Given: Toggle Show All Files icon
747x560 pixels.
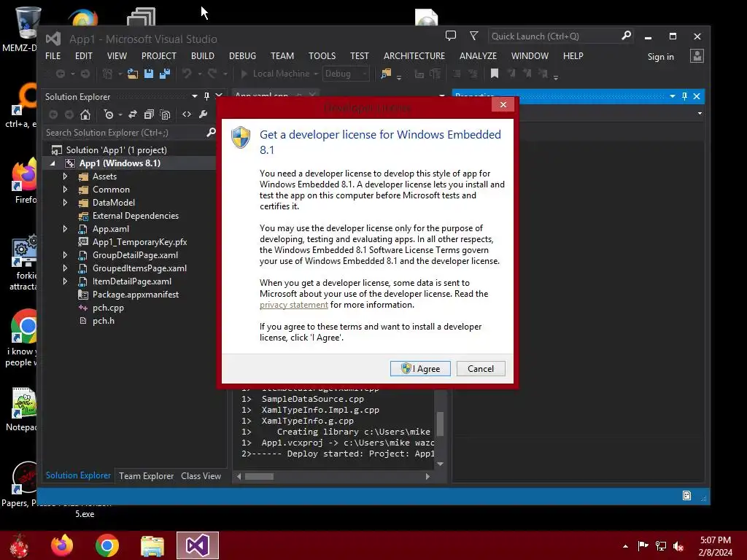Looking at the screenshot, I should click(166, 114).
